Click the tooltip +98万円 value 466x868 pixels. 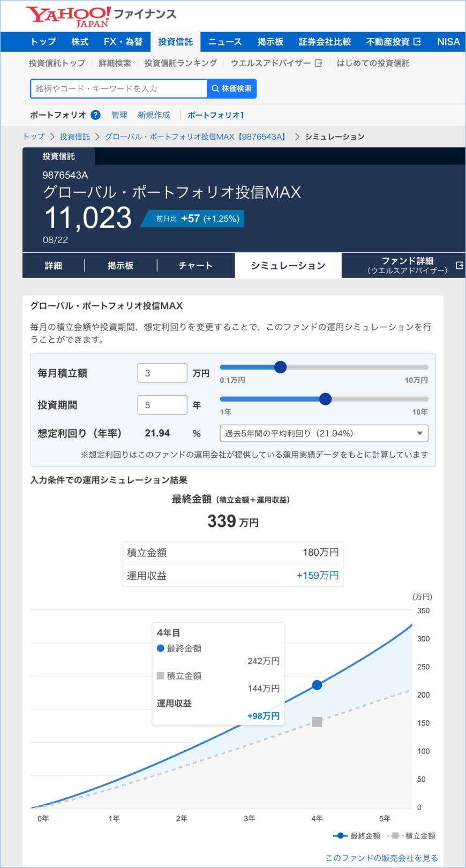264,716
